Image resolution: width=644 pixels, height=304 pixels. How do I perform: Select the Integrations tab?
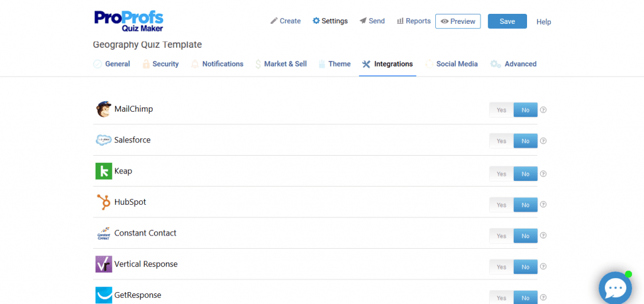387,64
